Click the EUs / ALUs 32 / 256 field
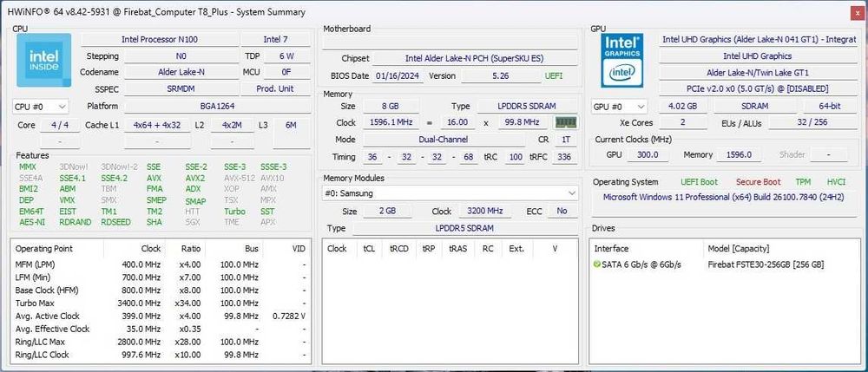868x372 pixels. pos(812,122)
